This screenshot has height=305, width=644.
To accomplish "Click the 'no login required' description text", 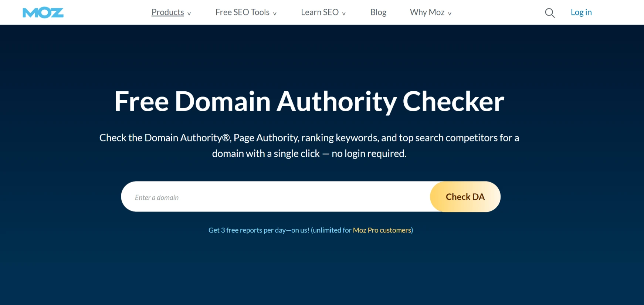I will click(x=369, y=153).
